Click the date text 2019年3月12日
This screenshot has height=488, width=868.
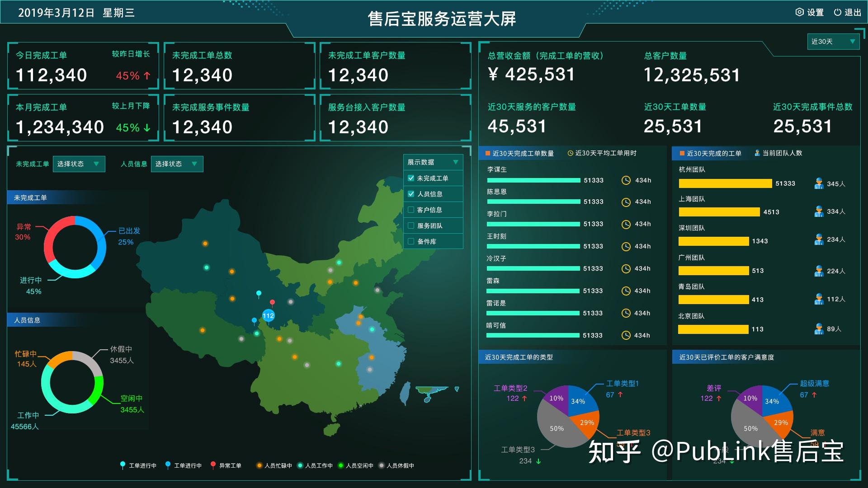[56, 13]
